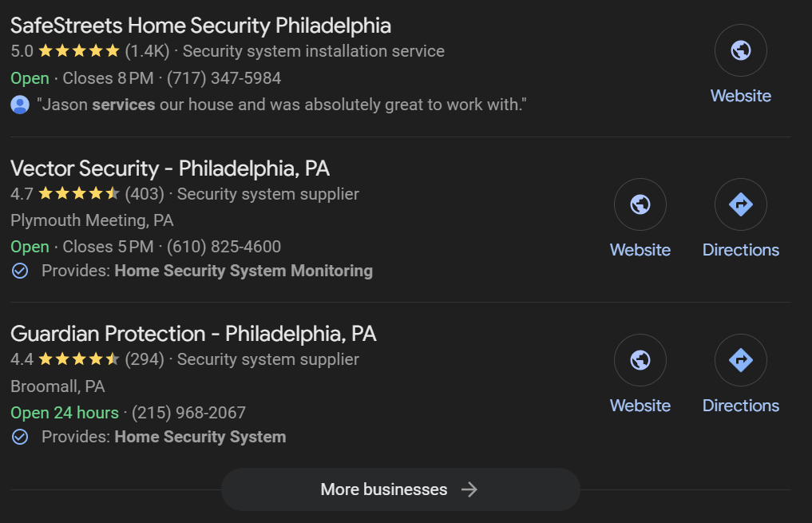Click Guardian Protection's Open 24 hours text
Screen dimensions: 812x523
[64, 412]
